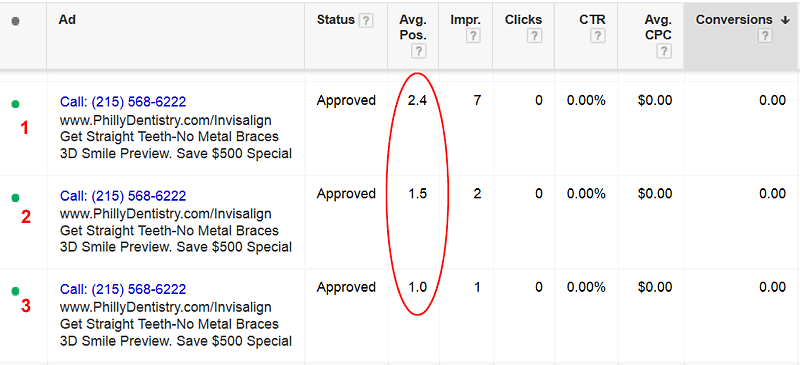800x365 pixels.
Task: Open the Avg. Pos. help question mark
Action: [419, 51]
